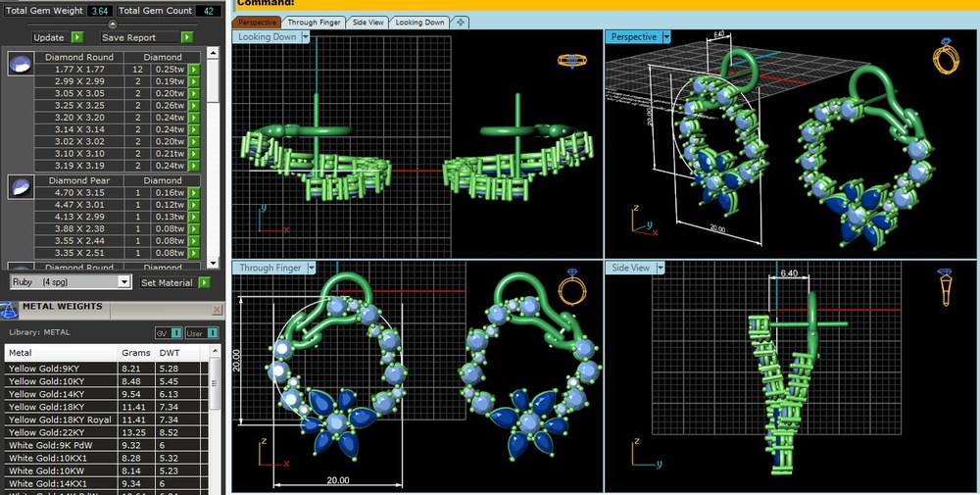This screenshot has height=495, width=980.
Task: Click the round slider handle under Total Gem Weight
Action: point(113,25)
